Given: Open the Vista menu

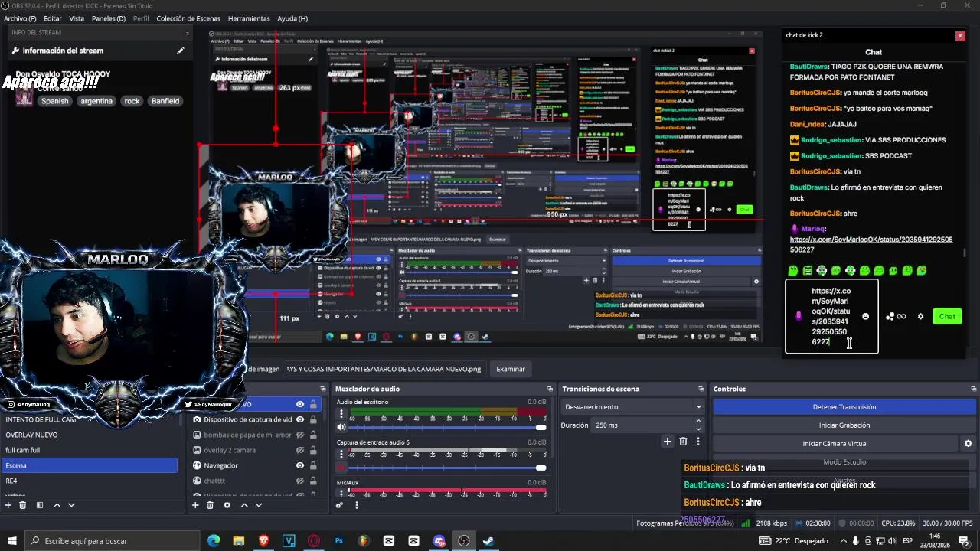Looking at the screenshot, I should click(x=77, y=18).
